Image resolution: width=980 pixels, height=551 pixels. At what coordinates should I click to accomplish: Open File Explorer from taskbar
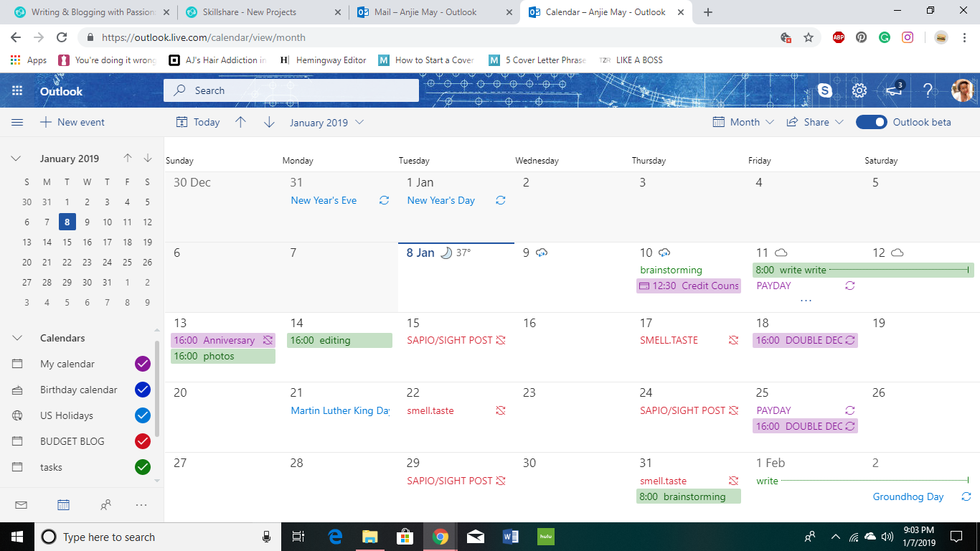coord(369,537)
